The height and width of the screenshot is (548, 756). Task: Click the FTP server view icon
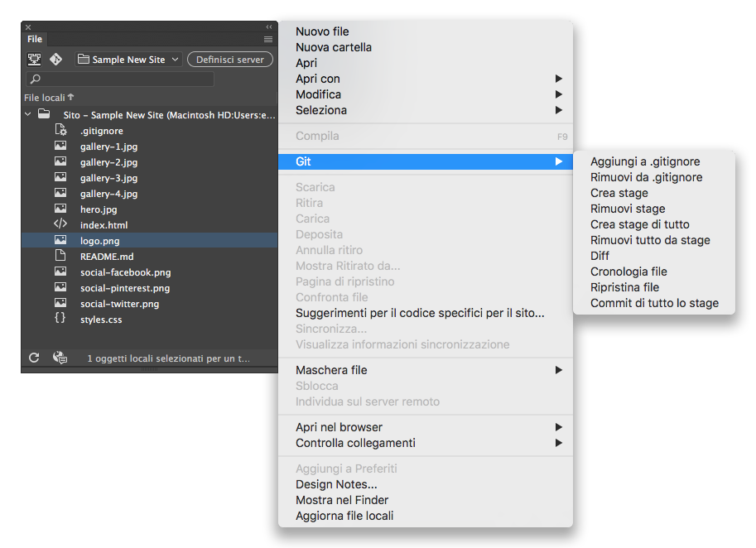pyautogui.click(x=34, y=60)
